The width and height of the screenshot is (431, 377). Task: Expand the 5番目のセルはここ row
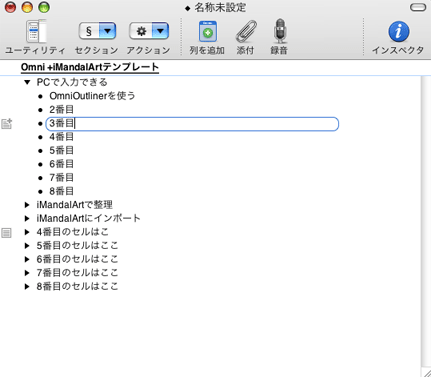[x=27, y=246]
